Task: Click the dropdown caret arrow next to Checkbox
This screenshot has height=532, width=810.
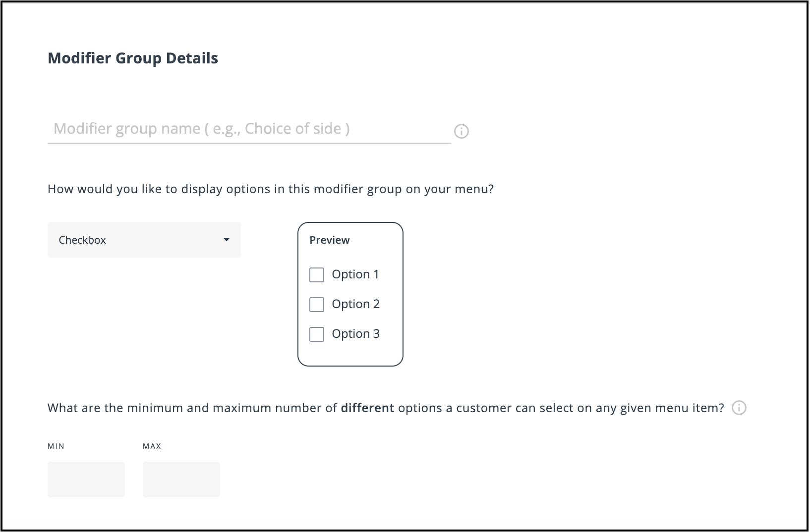Action: [227, 240]
